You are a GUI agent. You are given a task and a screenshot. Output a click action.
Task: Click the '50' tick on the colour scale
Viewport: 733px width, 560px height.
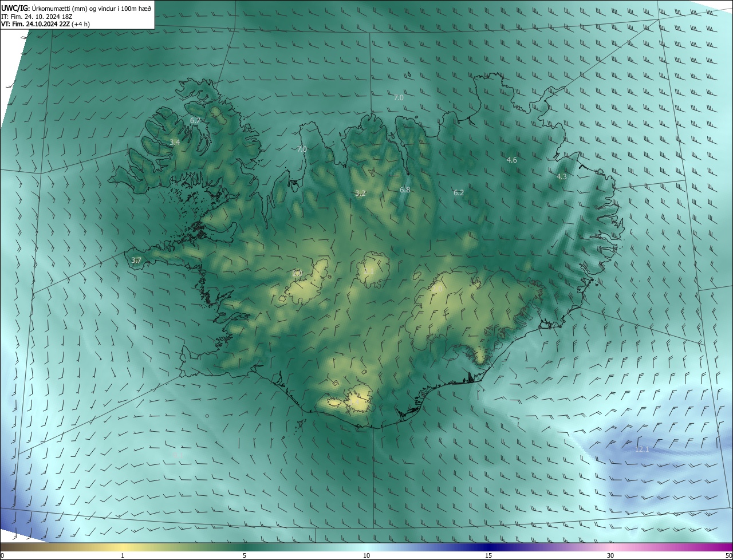click(728, 555)
